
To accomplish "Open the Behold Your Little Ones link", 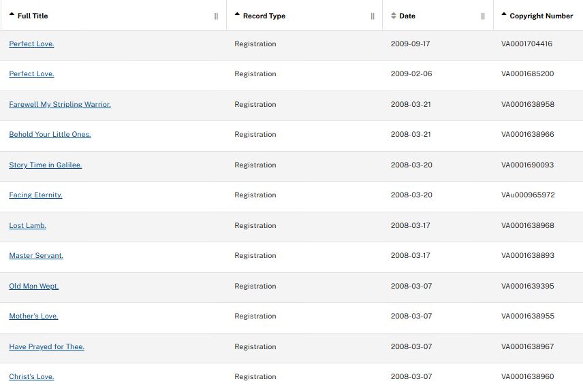I will pos(50,135).
